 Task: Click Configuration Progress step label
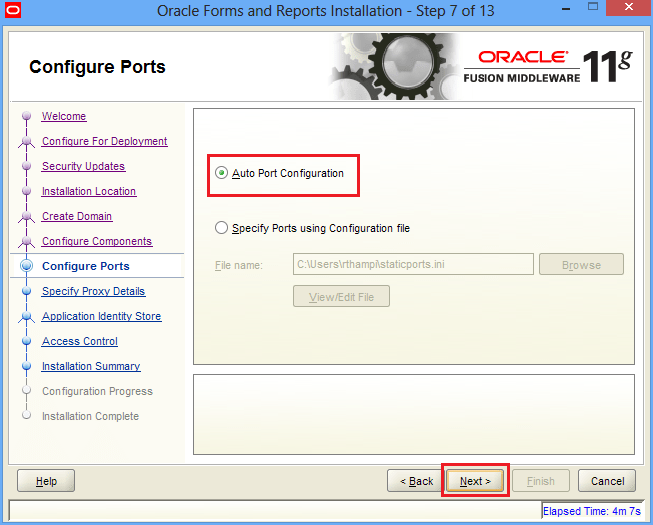tap(97, 391)
